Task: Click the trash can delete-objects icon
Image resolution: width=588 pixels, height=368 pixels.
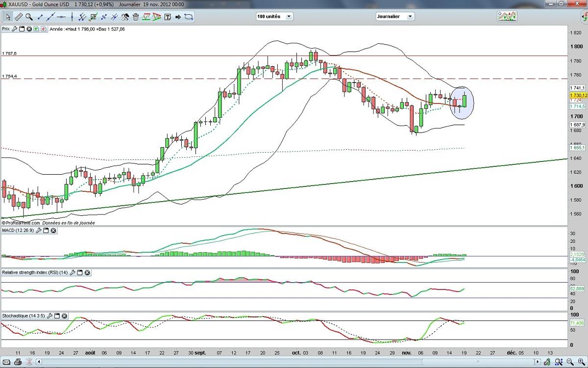Action: tap(135, 17)
